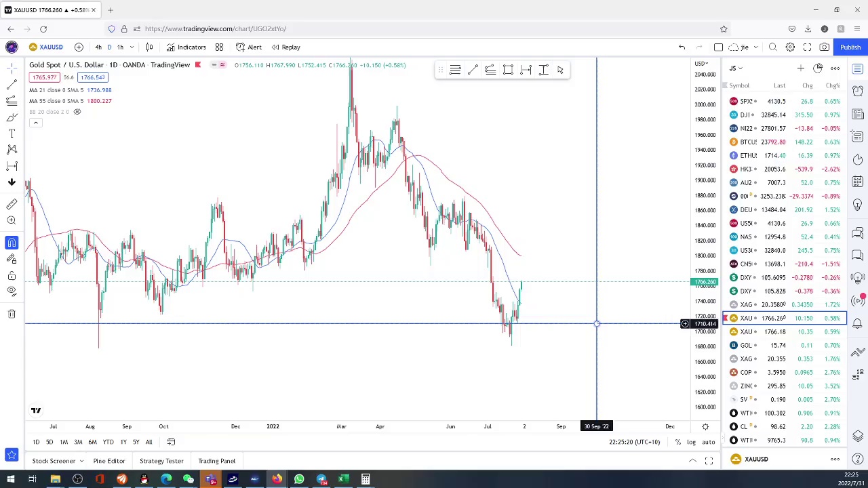The width and height of the screenshot is (868, 488).
Task: Open the layout selector square icon
Action: click(718, 47)
